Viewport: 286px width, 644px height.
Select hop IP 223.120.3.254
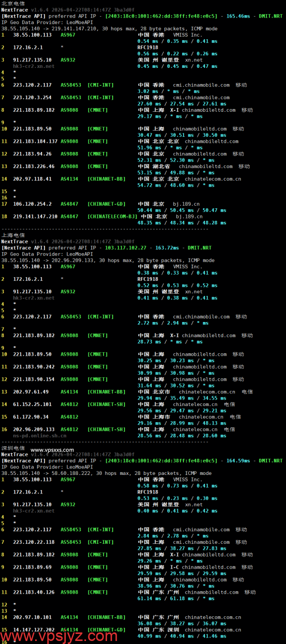[32, 98]
